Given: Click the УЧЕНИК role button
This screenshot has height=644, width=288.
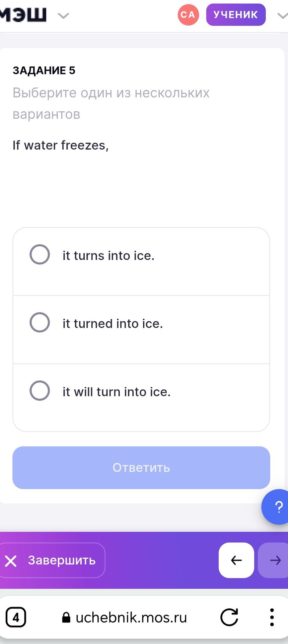Looking at the screenshot, I should 236,15.
